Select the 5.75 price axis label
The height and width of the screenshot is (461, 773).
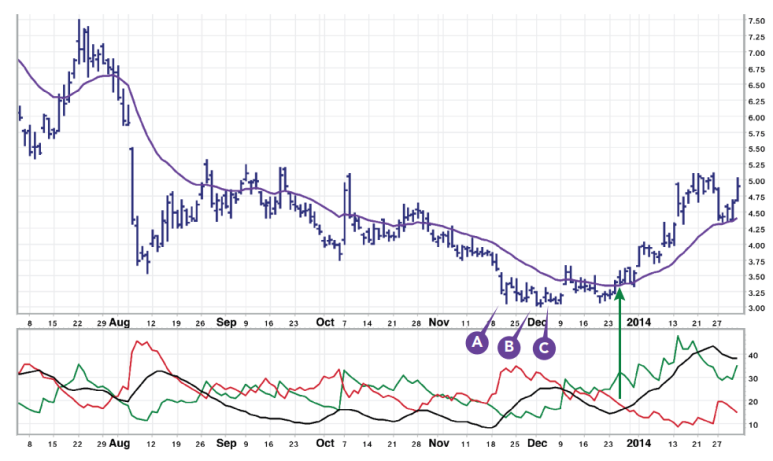point(757,134)
